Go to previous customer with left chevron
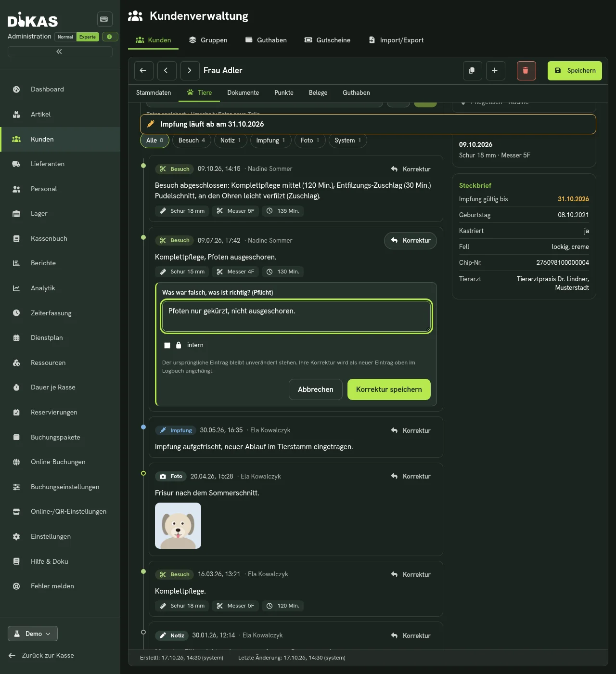This screenshot has width=616, height=674. (x=167, y=70)
